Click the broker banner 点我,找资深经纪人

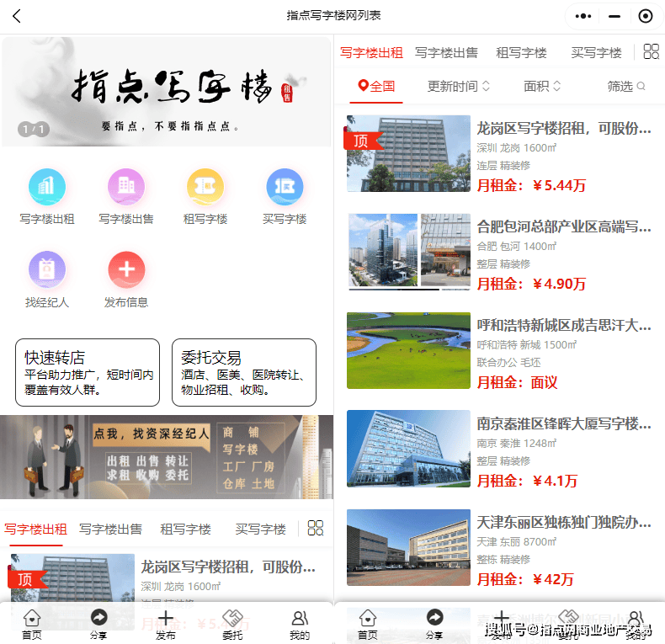click(x=167, y=457)
